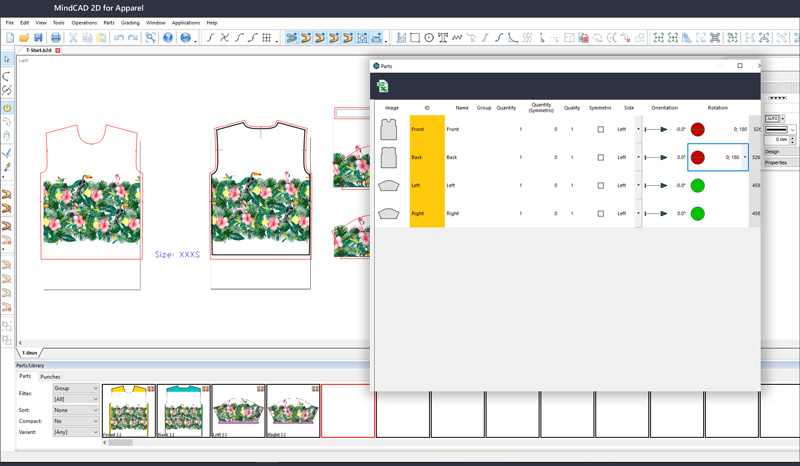The image size is (800, 466).
Task: Open Side dropdown for Front row
Action: pyautogui.click(x=638, y=130)
